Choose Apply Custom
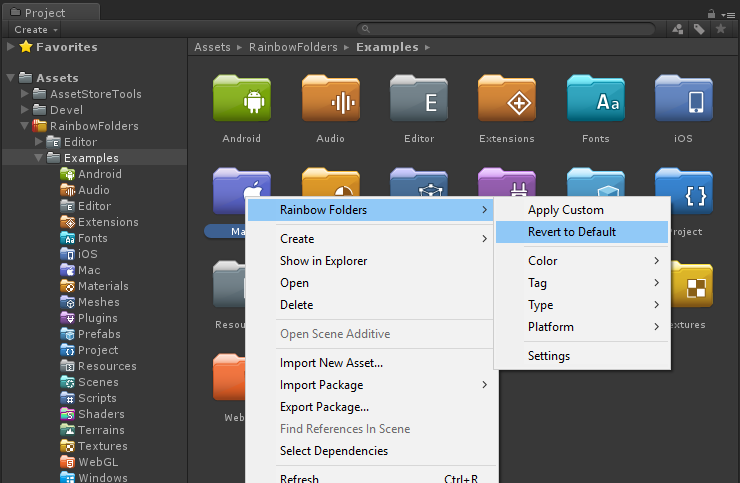The width and height of the screenshot is (740, 483). [x=582, y=210]
